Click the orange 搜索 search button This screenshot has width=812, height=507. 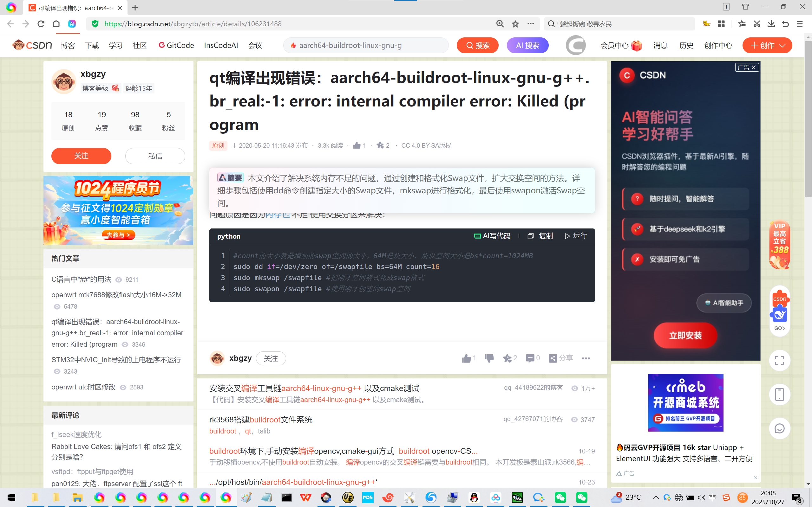(x=477, y=46)
